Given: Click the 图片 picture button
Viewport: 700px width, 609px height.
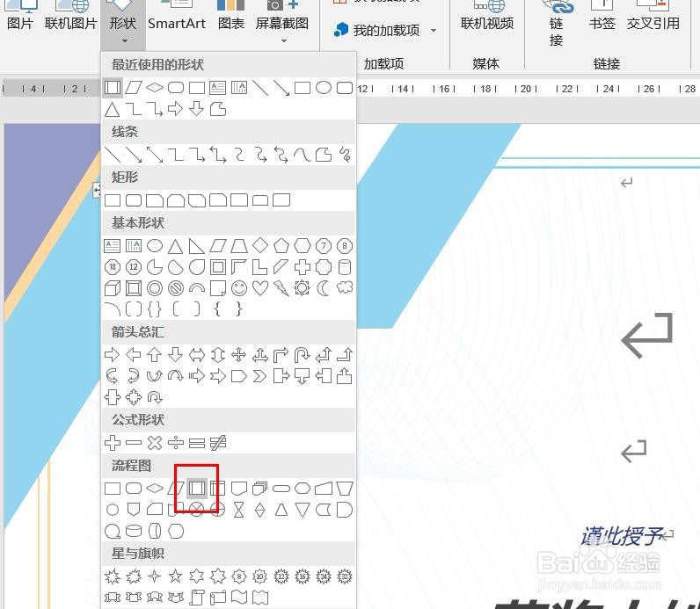Looking at the screenshot, I should coord(20,23).
